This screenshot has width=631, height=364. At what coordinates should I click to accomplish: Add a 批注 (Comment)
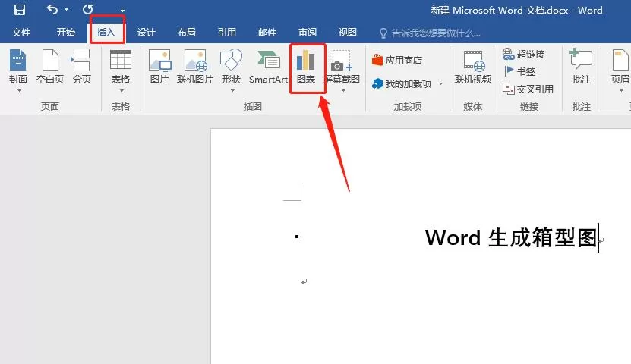pos(581,67)
